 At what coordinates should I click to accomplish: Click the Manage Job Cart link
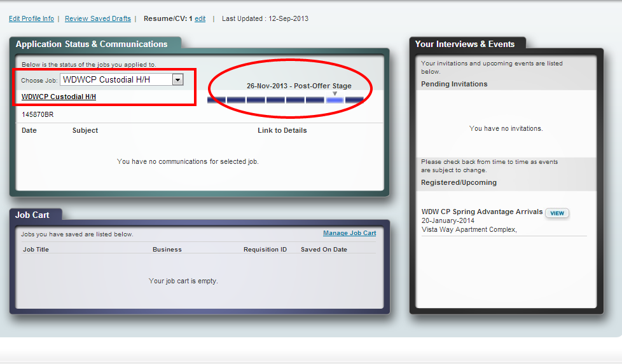point(350,233)
